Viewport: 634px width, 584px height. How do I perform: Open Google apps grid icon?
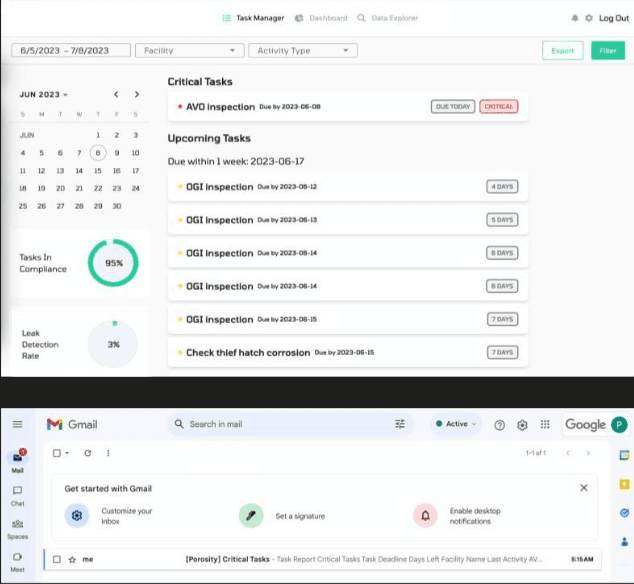[544, 425]
